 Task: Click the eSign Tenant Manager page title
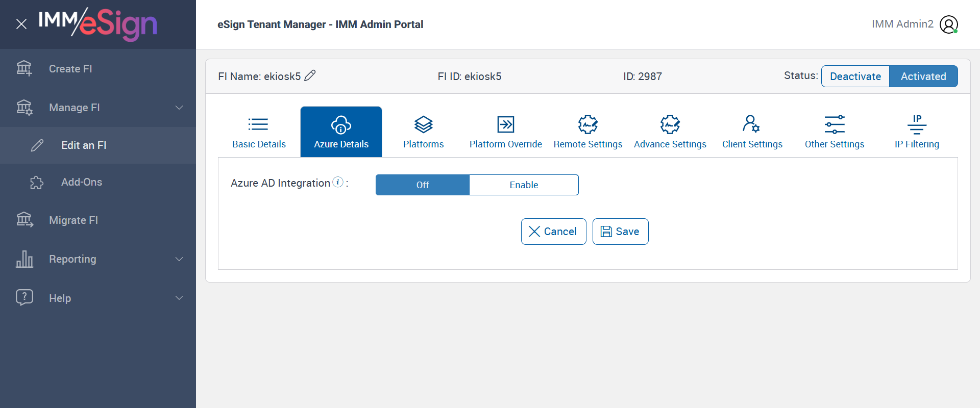pyautogui.click(x=320, y=24)
